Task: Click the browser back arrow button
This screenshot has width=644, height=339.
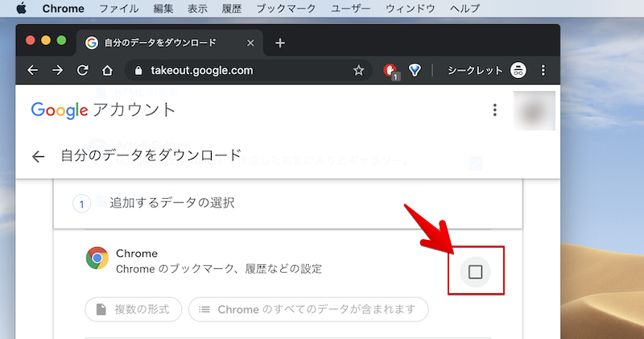Action: (32, 71)
